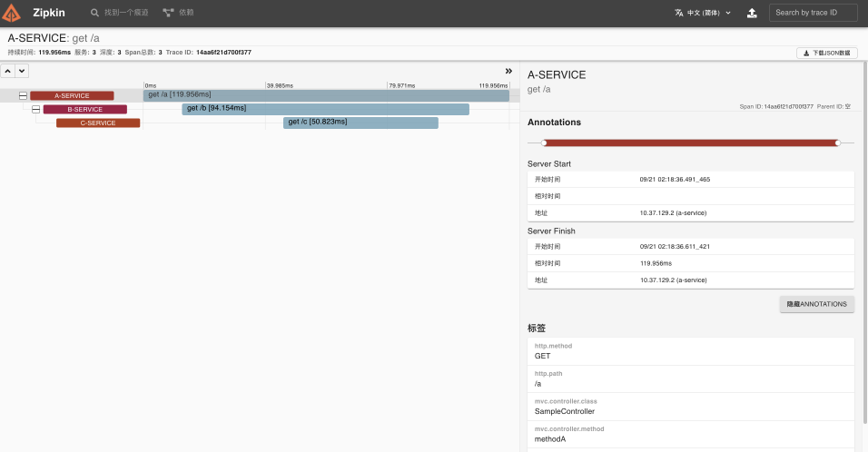This screenshot has width=868, height=452.
Task: Open the language dropdown (中文 简体)
Action: click(x=703, y=13)
